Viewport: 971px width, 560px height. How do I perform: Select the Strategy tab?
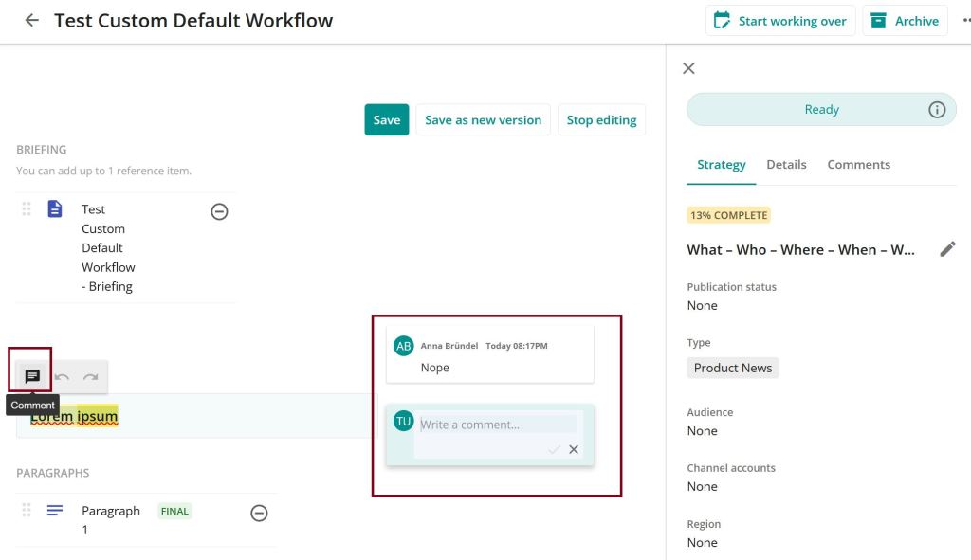pos(722,164)
